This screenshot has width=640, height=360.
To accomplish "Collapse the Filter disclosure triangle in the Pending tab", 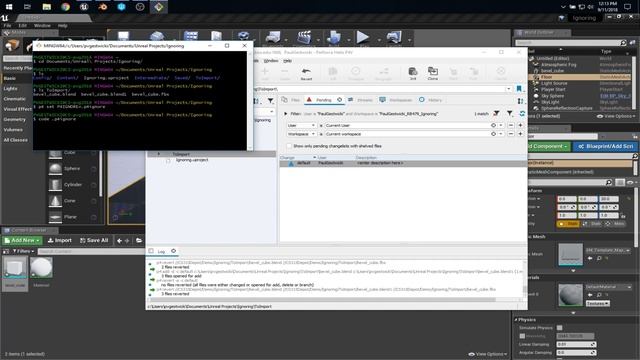I will point(286,114).
